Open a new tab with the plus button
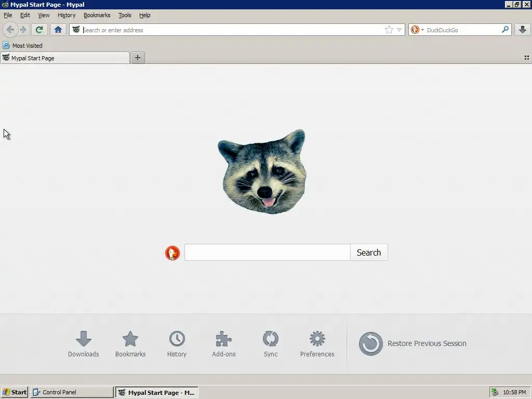The image size is (532, 399). (137, 58)
